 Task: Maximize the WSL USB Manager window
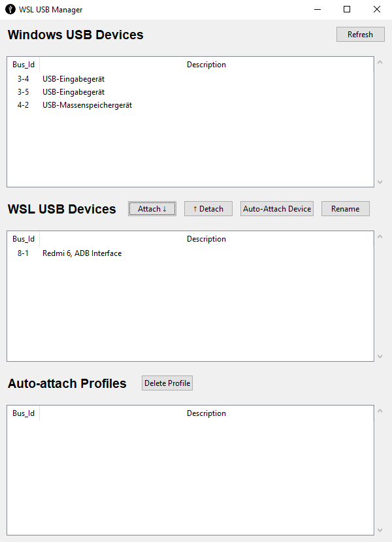click(x=347, y=9)
